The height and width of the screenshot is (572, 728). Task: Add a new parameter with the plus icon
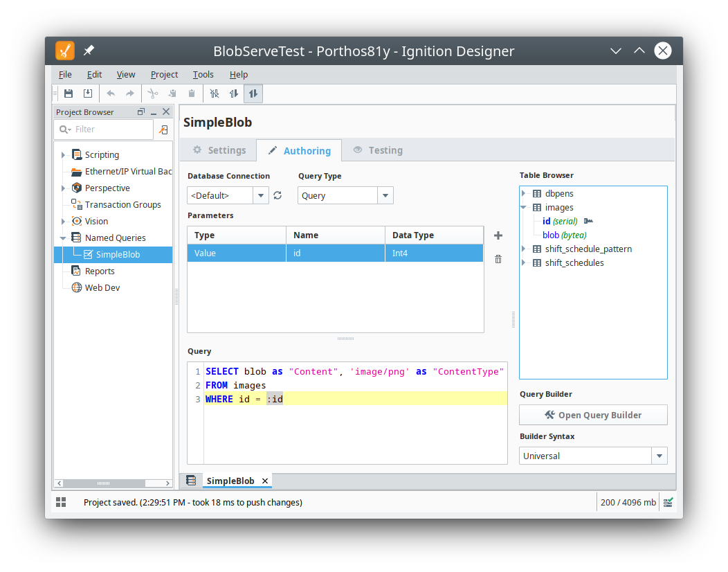coord(498,235)
